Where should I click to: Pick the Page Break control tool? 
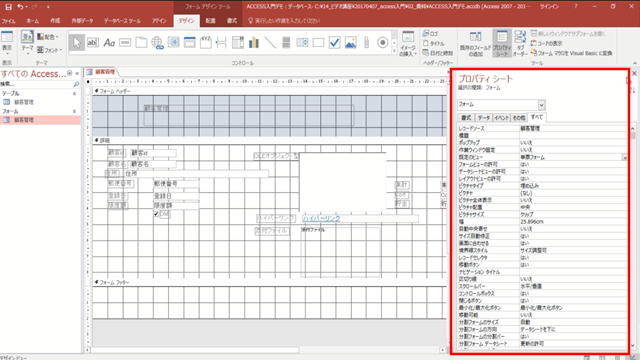point(222,42)
